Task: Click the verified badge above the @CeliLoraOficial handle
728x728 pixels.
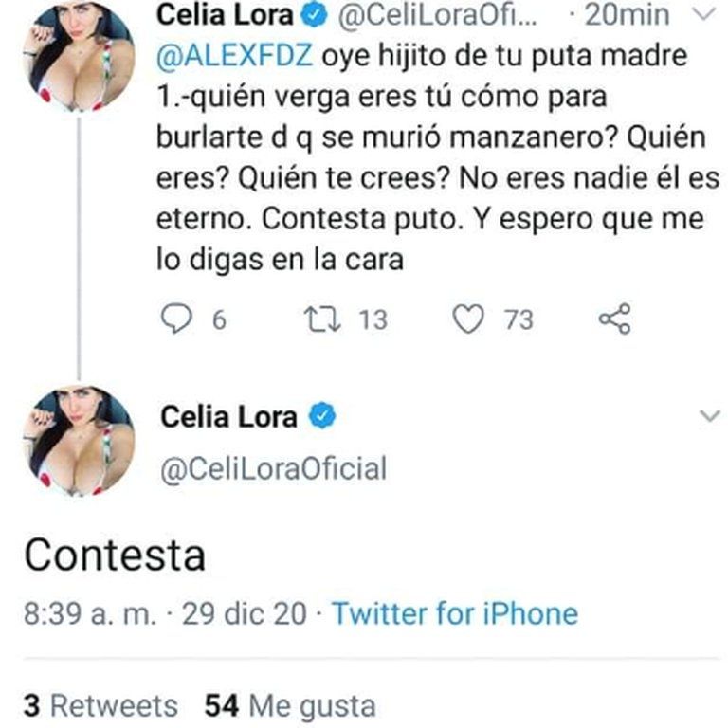Action: tap(323, 416)
